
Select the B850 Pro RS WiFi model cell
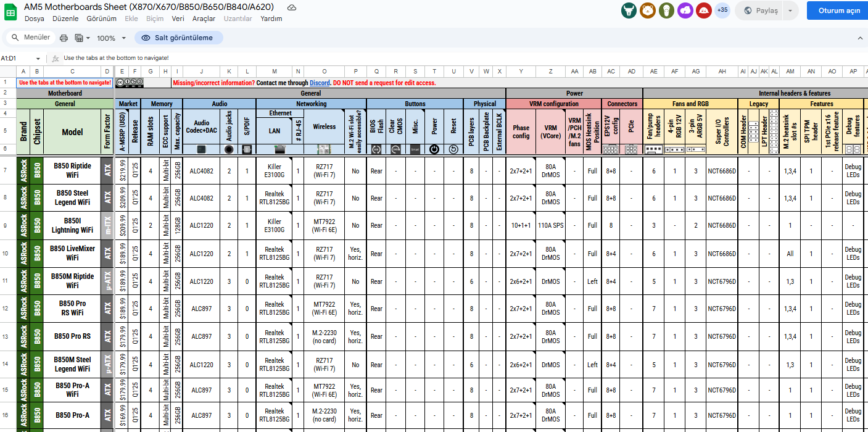72,309
